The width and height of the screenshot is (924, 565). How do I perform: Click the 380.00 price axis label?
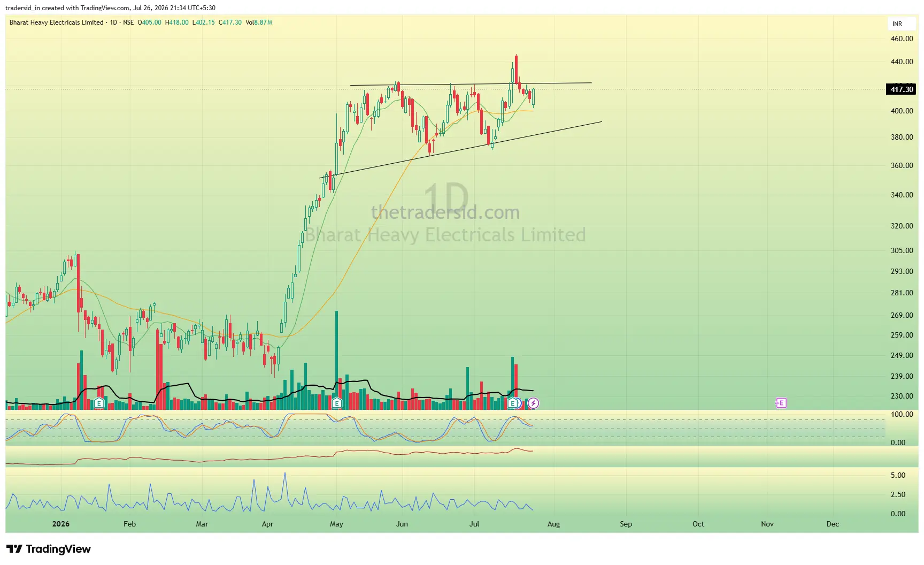(x=902, y=137)
